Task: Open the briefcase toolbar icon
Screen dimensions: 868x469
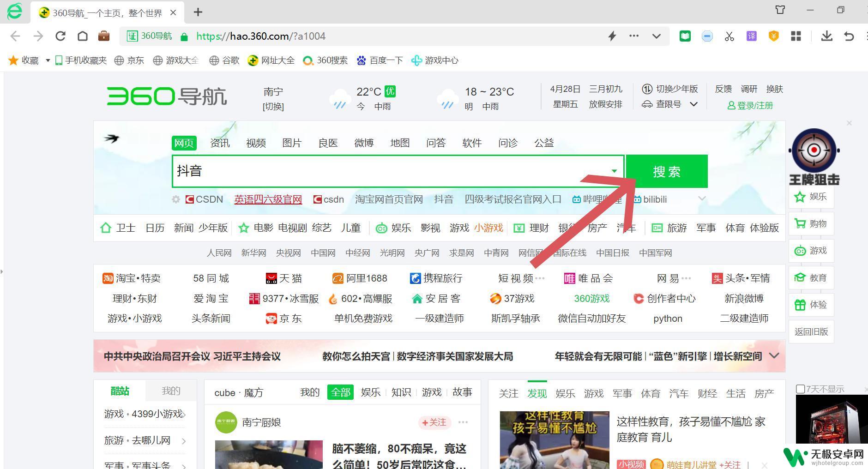Action: coord(104,36)
